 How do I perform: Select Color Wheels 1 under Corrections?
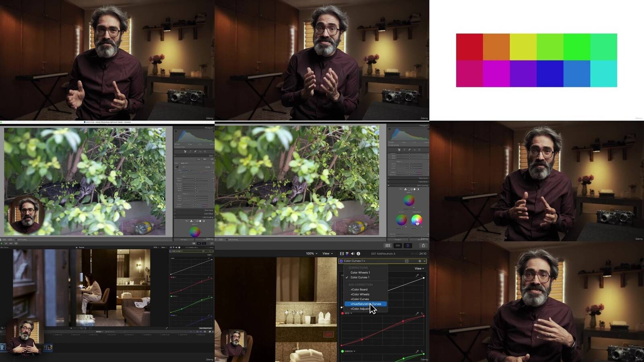pos(360,273)
